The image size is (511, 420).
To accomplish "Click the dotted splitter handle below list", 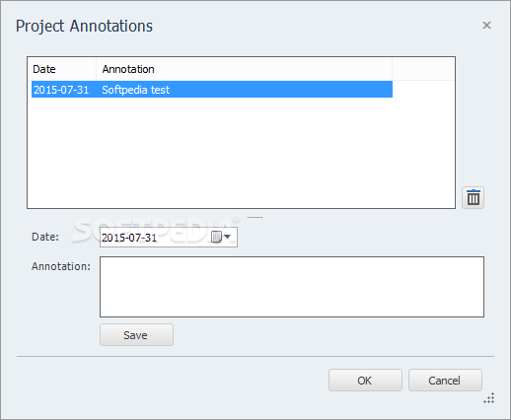I will click(255, 217).
